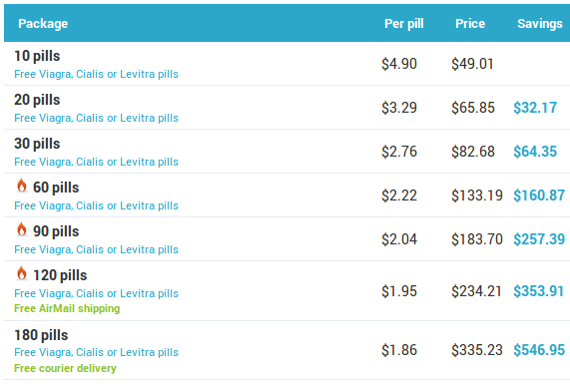This screenshot has width=570, height=392.
Task: Click Free AirMail shipping text
Action: pos(67,308)
